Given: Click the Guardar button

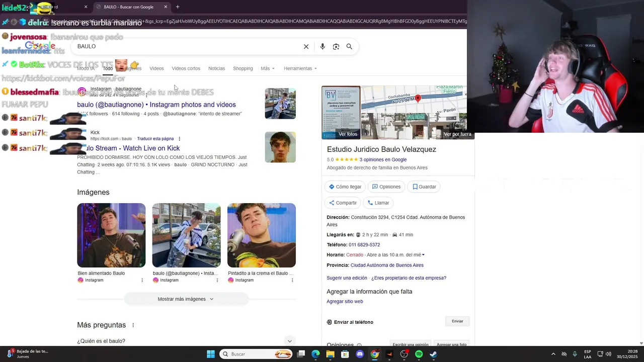Looking at the screenshot, I should point(424,187).
